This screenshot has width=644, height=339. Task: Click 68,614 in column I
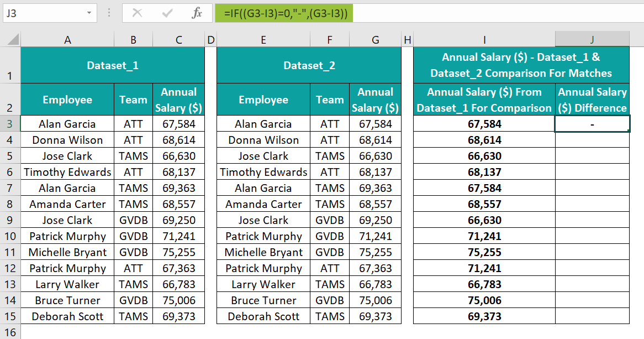[x=484, y=140]
